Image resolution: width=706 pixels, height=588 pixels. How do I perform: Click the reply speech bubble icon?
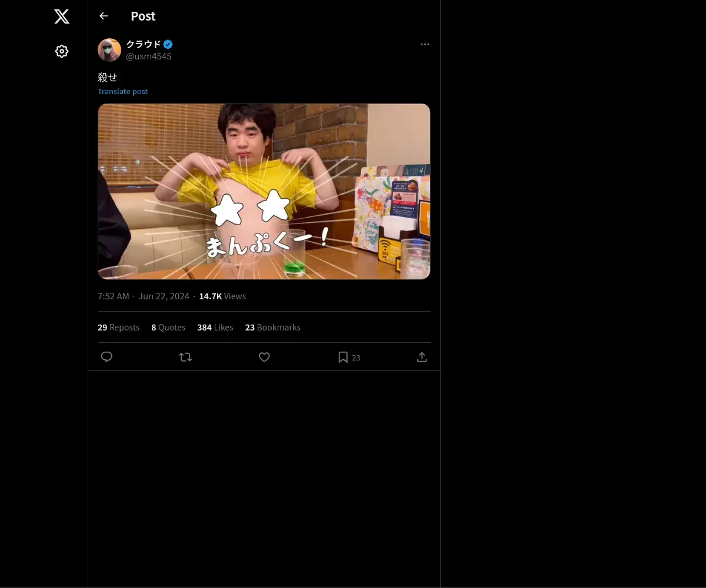(106, 357)
